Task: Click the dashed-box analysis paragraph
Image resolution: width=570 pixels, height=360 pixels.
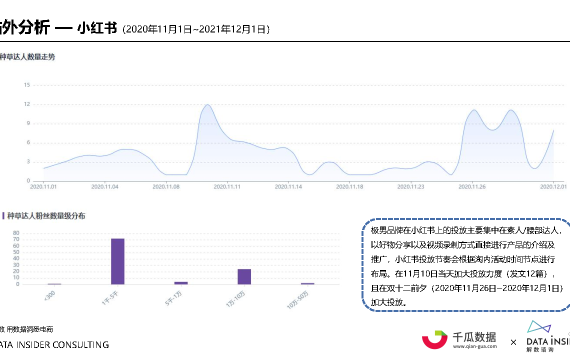Action: [x=467, y=266]
